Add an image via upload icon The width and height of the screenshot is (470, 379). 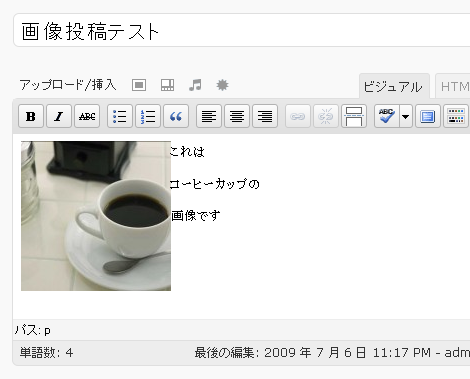[139, 85]
